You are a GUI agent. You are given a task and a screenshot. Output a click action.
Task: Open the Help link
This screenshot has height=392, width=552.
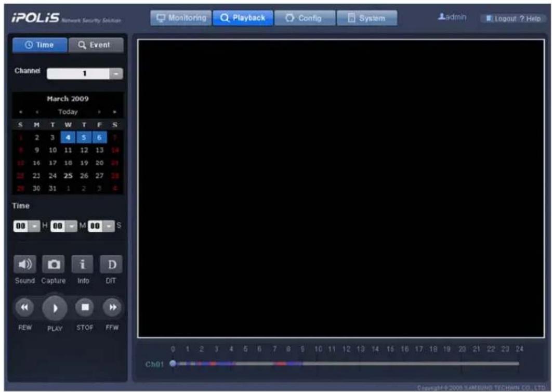click(531, 19)
